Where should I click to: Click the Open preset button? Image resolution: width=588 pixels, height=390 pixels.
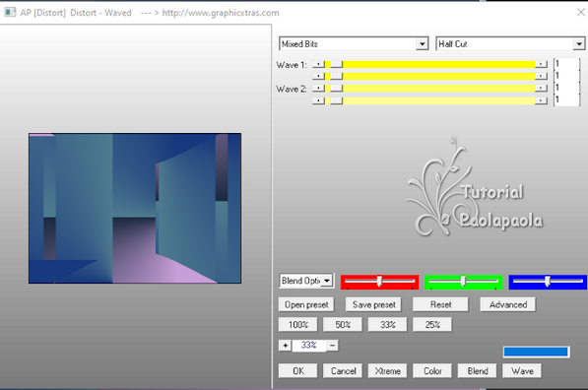point(306,305)
